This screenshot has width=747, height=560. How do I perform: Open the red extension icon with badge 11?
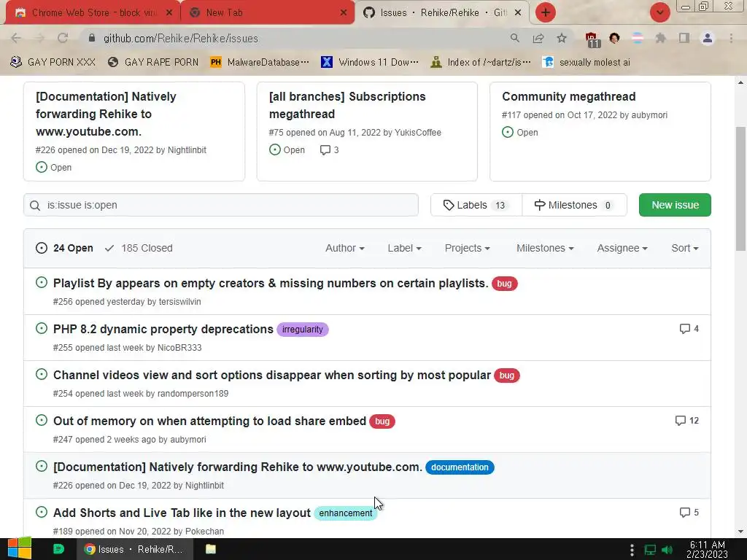(x=592, y=39)
